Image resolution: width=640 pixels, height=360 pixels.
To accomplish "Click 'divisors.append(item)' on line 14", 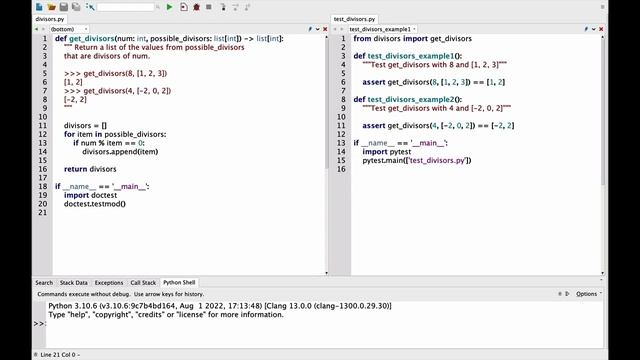I will click(120, 151).
